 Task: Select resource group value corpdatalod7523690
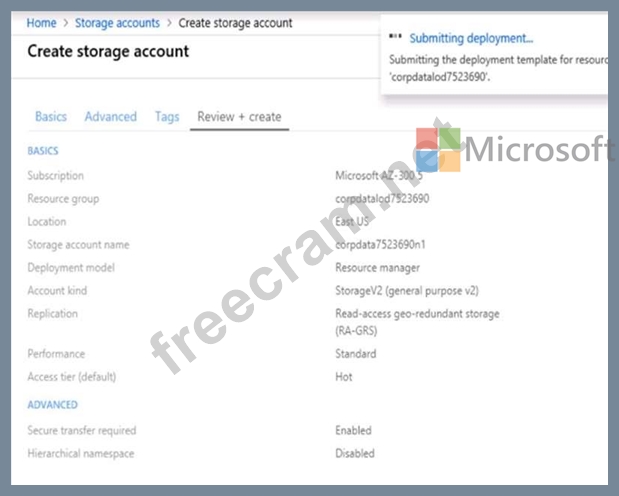pos(382,199)
